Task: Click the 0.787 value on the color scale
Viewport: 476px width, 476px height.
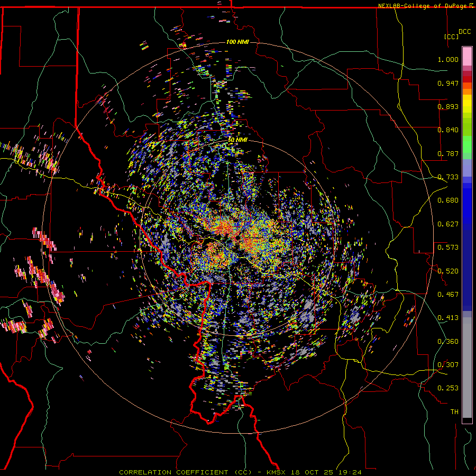Action: pyautogui.click(x=448, y=153)
